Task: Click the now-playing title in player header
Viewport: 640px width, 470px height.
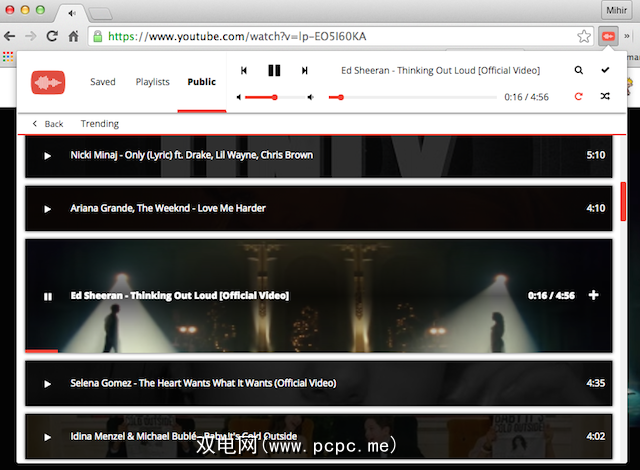Action: tap(440, 71)
